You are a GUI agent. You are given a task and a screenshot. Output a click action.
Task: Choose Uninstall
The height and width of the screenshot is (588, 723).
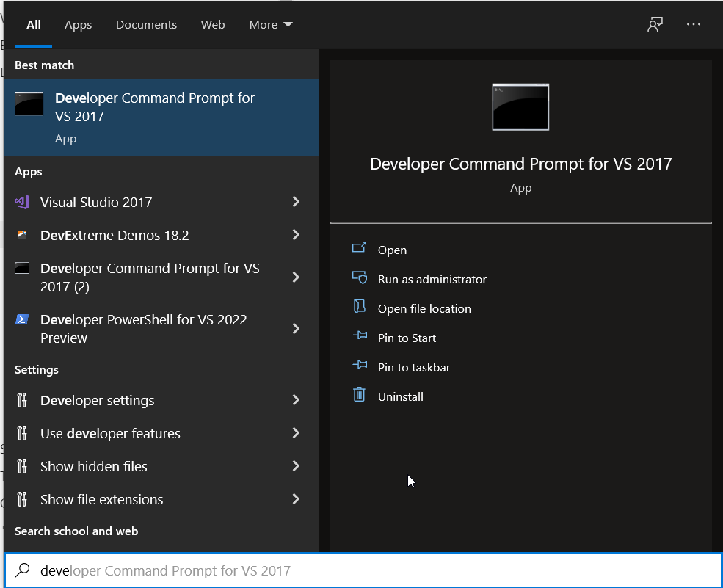400,396
